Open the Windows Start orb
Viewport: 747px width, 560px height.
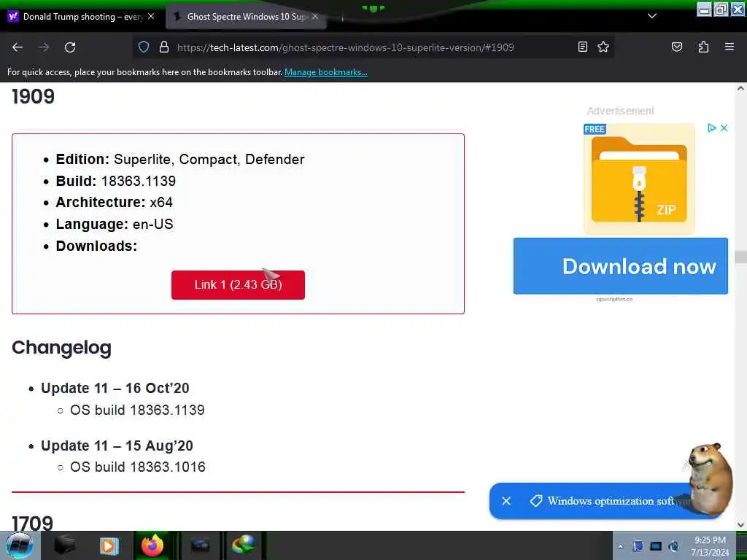[x=20, y=545]
